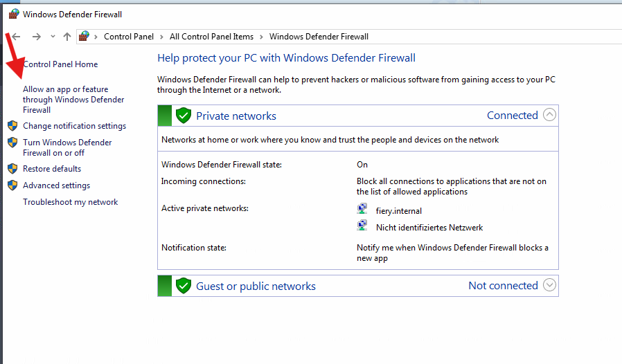Screen dimensions: 622x364
Task: Select Windows Defender Firewall breadcrumb entry
Action: point(319,37)
